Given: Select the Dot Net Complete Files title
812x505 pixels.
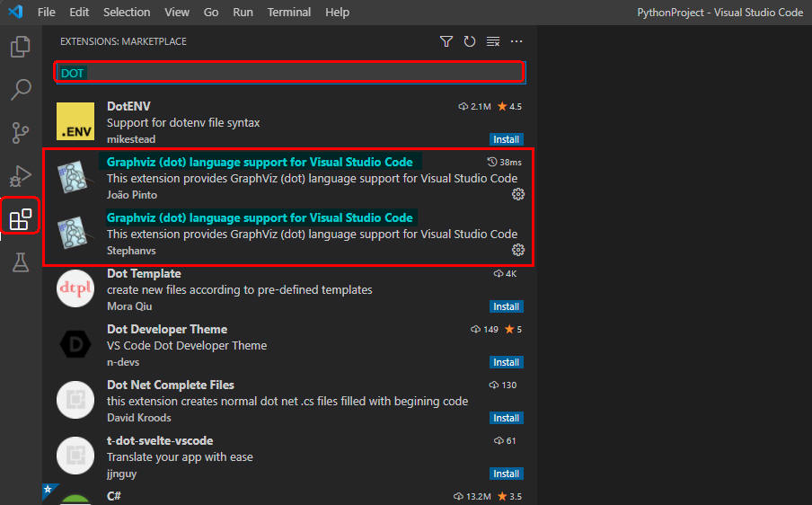Looking at the screenshot, I should (x=171, y=385).
